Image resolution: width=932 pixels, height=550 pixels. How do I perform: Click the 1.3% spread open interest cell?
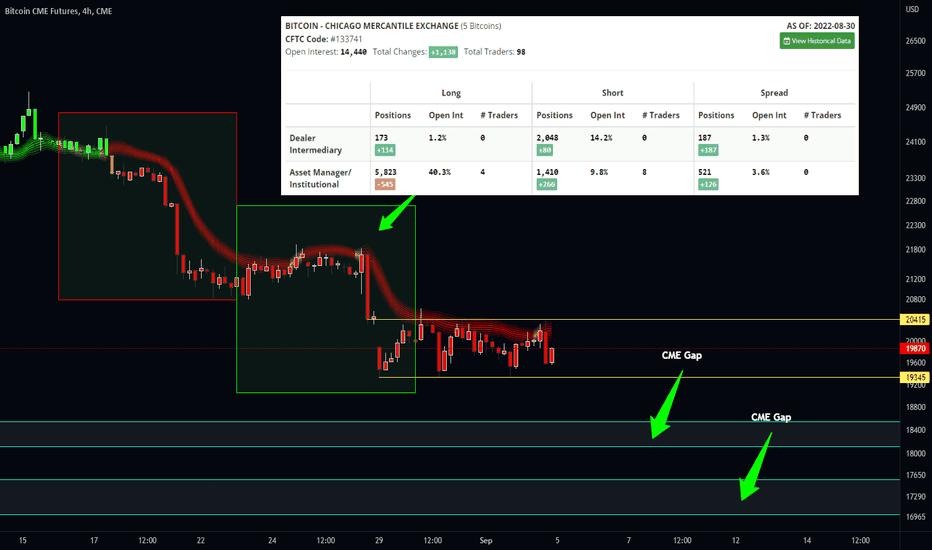click(x=760, y=138)
